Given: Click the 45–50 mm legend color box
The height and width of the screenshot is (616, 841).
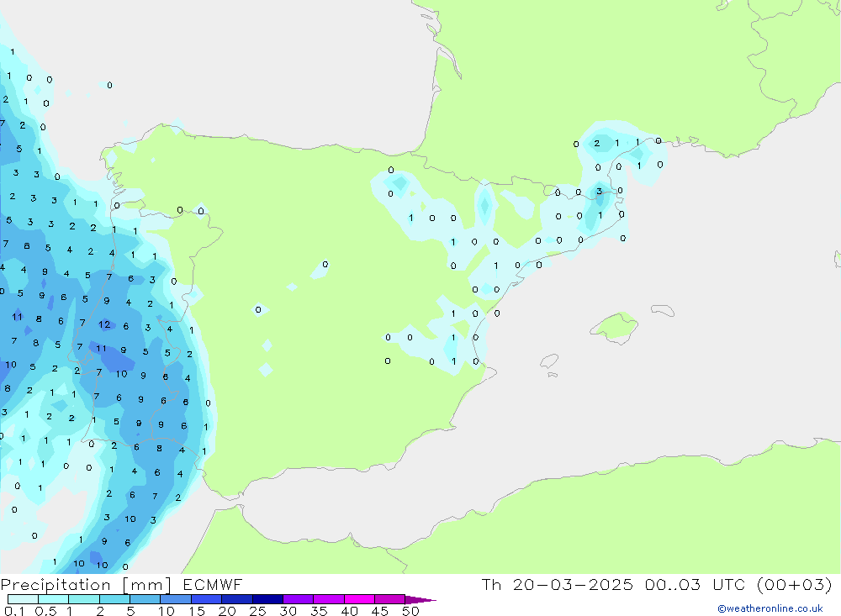Looking at the screenshot, I should (x=390, y=599).
